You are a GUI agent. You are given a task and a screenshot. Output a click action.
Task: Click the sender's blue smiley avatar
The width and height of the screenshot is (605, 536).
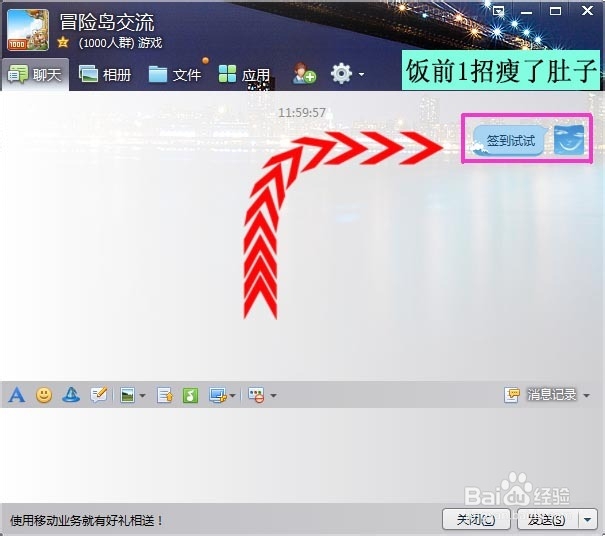569,140
